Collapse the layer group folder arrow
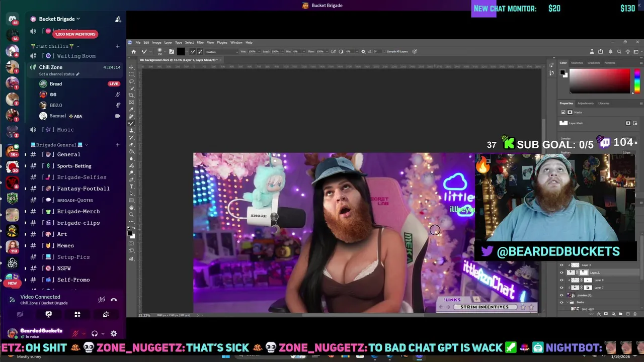 click(x=568, y=302)
